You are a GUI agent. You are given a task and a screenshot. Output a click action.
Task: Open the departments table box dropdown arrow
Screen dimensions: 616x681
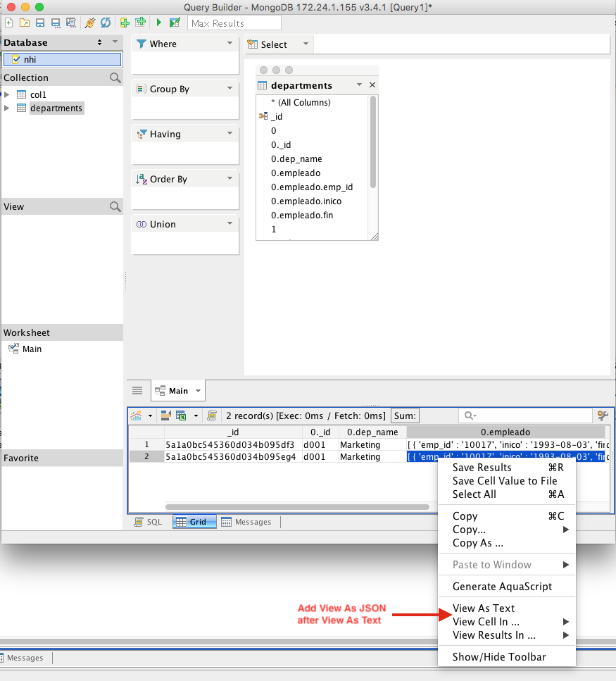coord(359,85)
